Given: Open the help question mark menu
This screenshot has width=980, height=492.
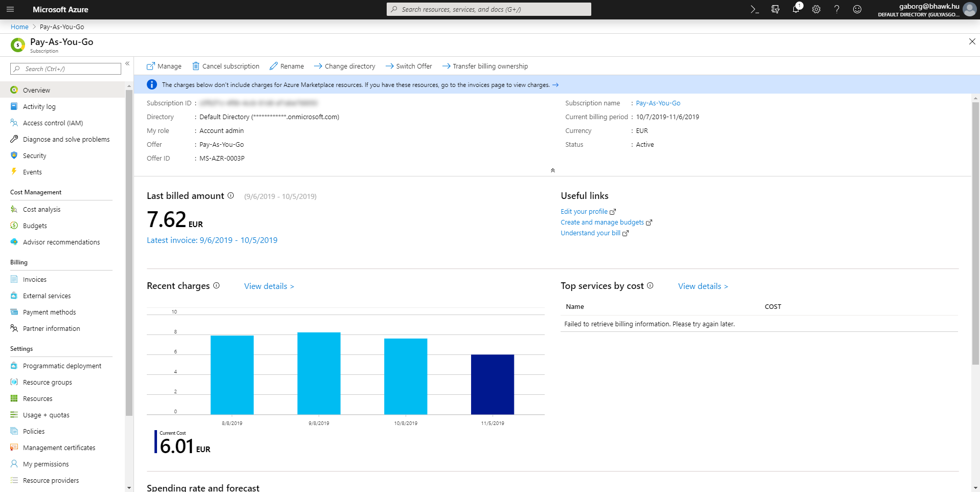Looking at the screenshot, I should (x=837, y=9).
